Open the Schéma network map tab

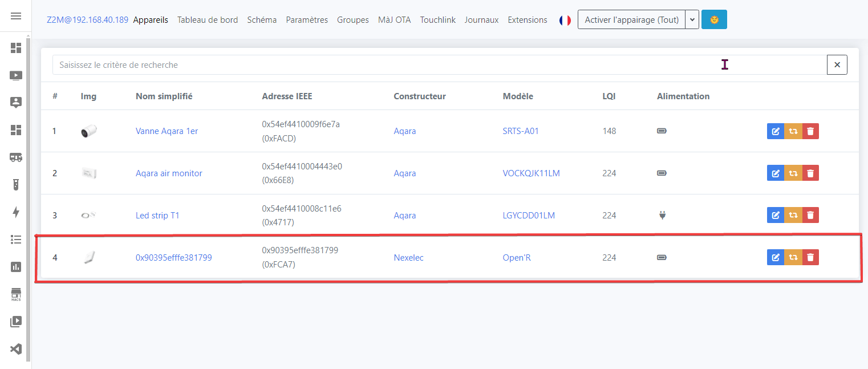coord(262,20)
